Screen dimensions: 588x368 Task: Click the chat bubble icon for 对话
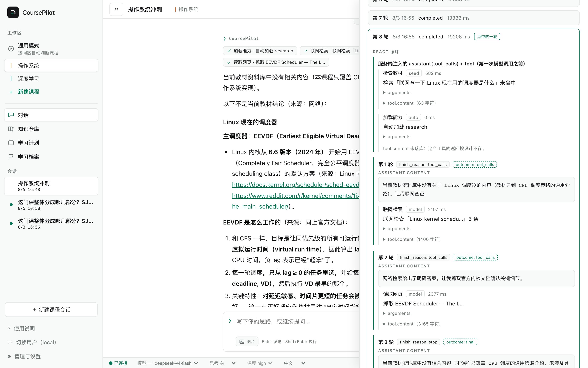click(x=11, y=115)
